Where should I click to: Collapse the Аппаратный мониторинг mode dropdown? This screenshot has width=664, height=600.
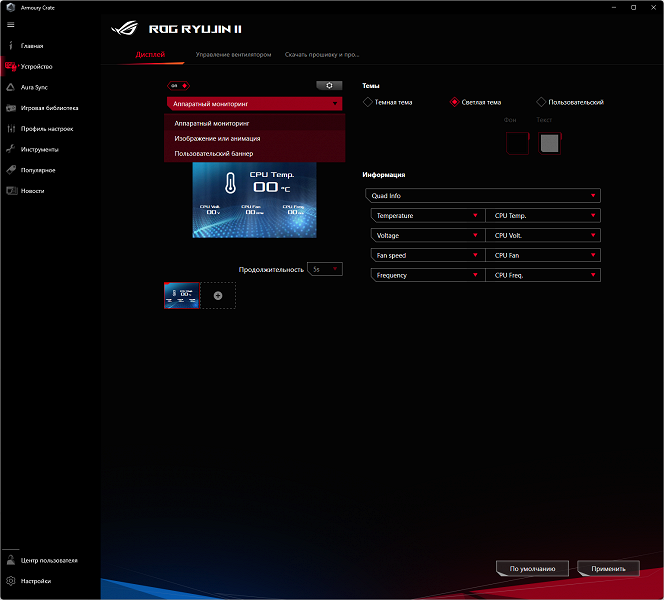click(255, 104)
